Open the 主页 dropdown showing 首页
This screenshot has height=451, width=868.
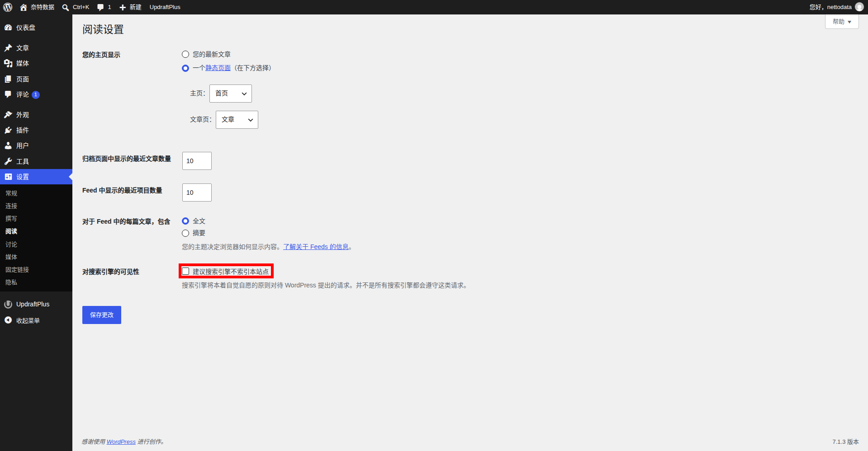click(231, 94)
